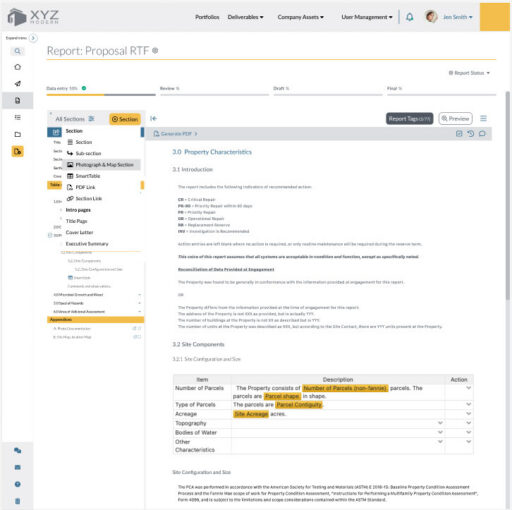This screenshot has width=512, height=510.
Task: Click the Review stage progress bar
Action: tap(214, 95)
